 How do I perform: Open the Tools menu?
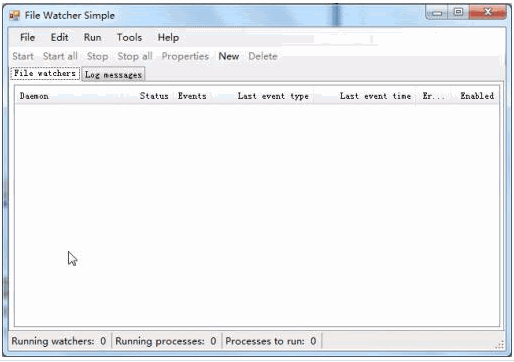129,37
